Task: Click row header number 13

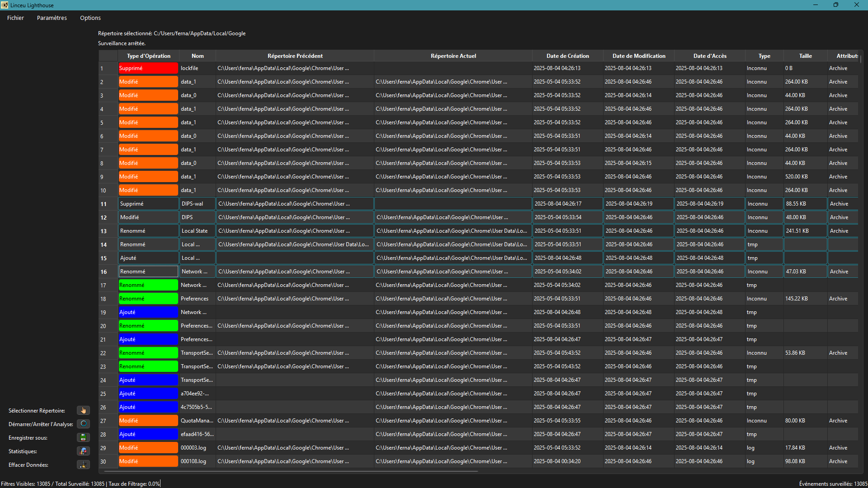Action: click(x=104, y=231)
